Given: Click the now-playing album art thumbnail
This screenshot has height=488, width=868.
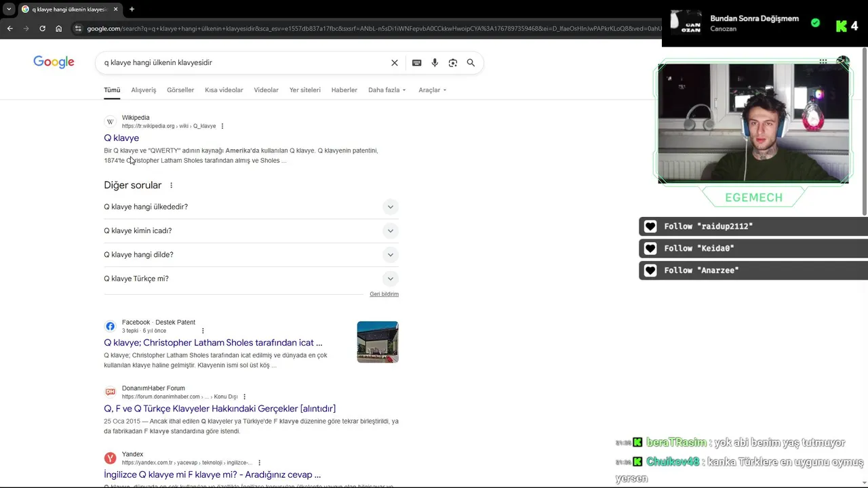Looking at the screenshot, I should [686, 22].
